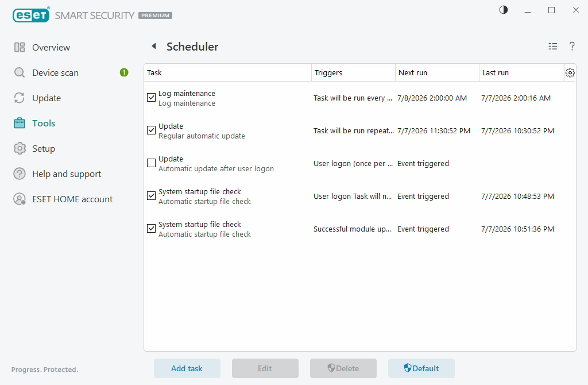The width and height of the screenshot is (588, 385).
Task: Click 'User logon (once per ...' trigger
Action: click(353, 164)
